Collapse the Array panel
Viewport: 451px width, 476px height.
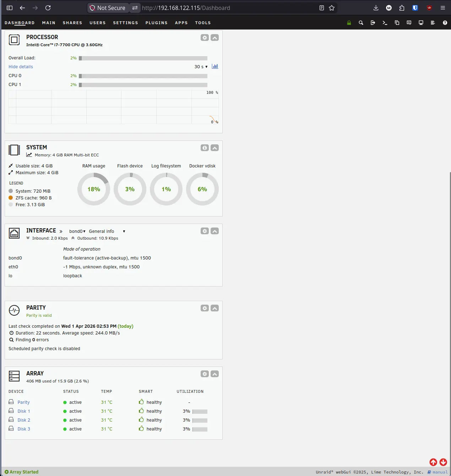(214, 374)
